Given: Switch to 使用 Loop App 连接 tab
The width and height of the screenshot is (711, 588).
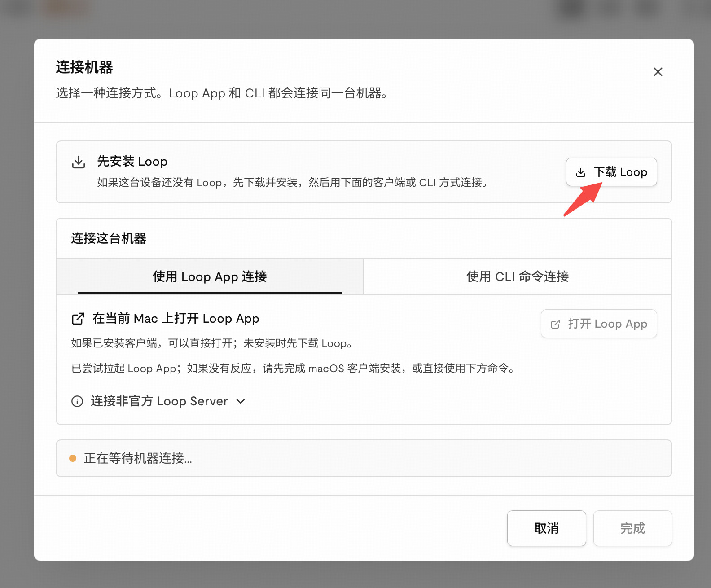Looking at the screenshot, I should 210,276.
